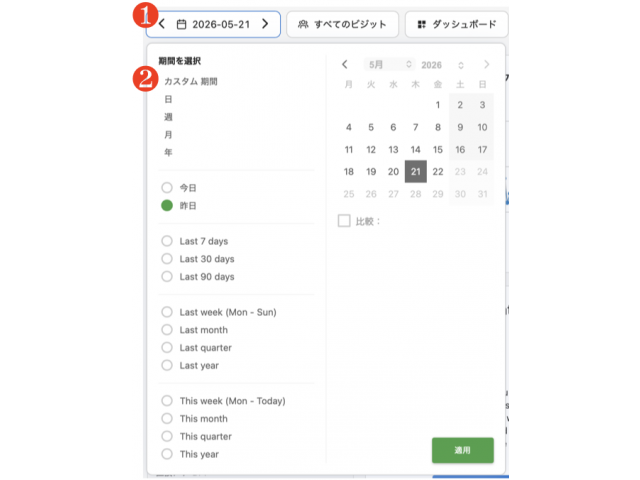Pick day 22 in the calendar

click(x=438, y=171)
